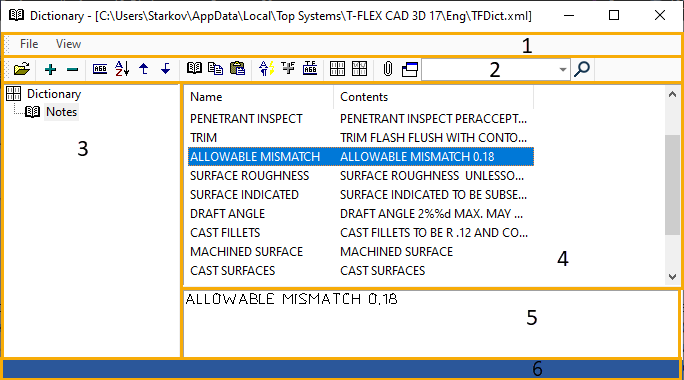
Task: Click the paperclip attach icon
Action: [388, 69]
